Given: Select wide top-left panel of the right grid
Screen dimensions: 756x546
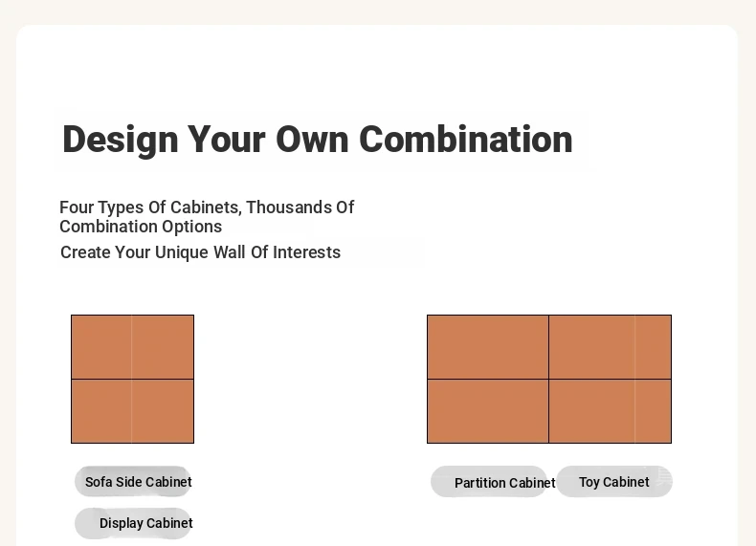Looking at the screenshot, I should pos(488,347).
